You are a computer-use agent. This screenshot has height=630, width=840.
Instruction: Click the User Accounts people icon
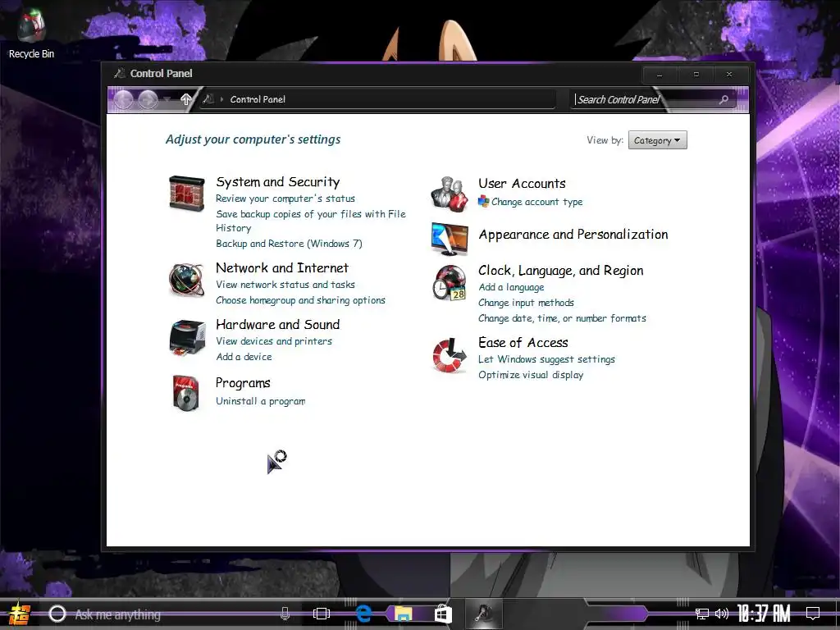449,194
